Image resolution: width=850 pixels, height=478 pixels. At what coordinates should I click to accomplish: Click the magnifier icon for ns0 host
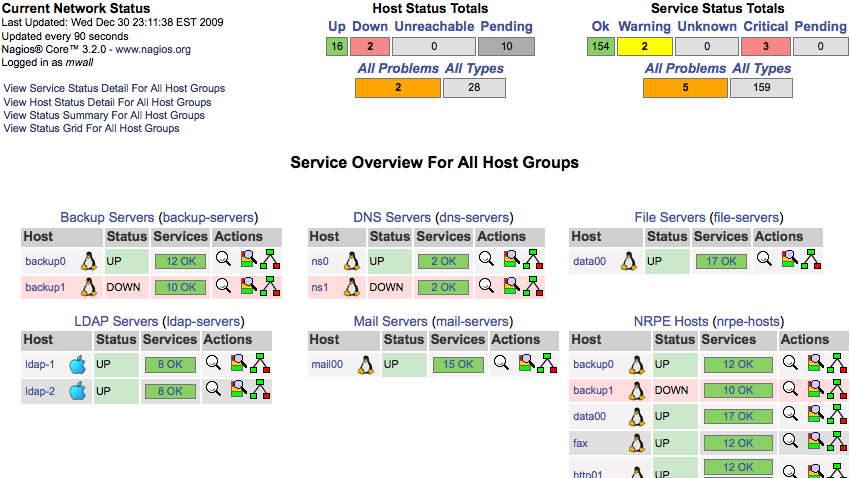[x=487, y=260]
